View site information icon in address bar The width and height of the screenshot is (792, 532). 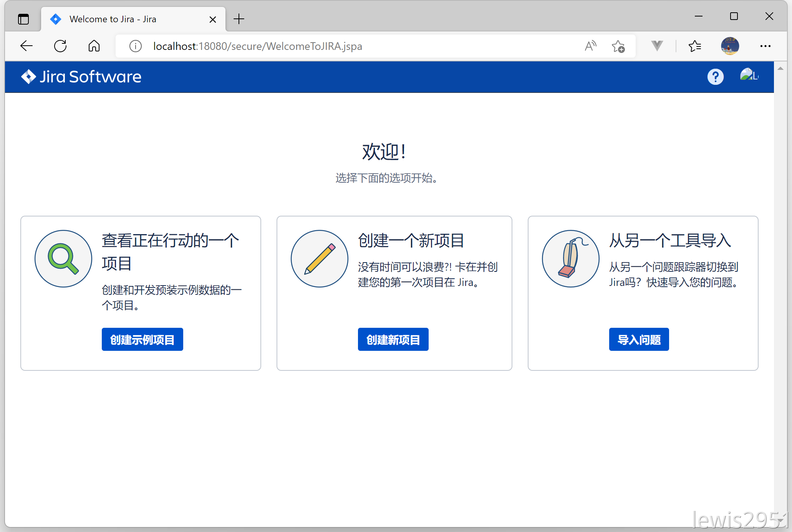pos(136,46)
